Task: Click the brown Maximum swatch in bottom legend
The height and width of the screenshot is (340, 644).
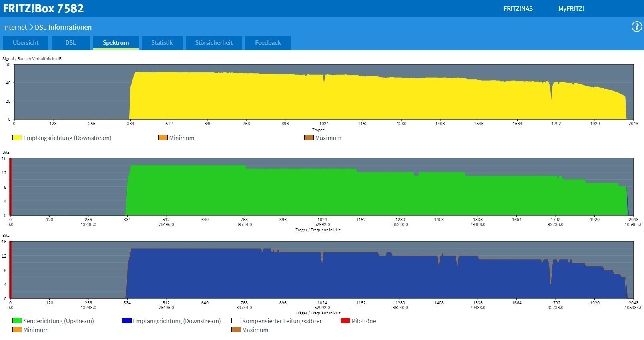Action: click(x=236, y=330)
